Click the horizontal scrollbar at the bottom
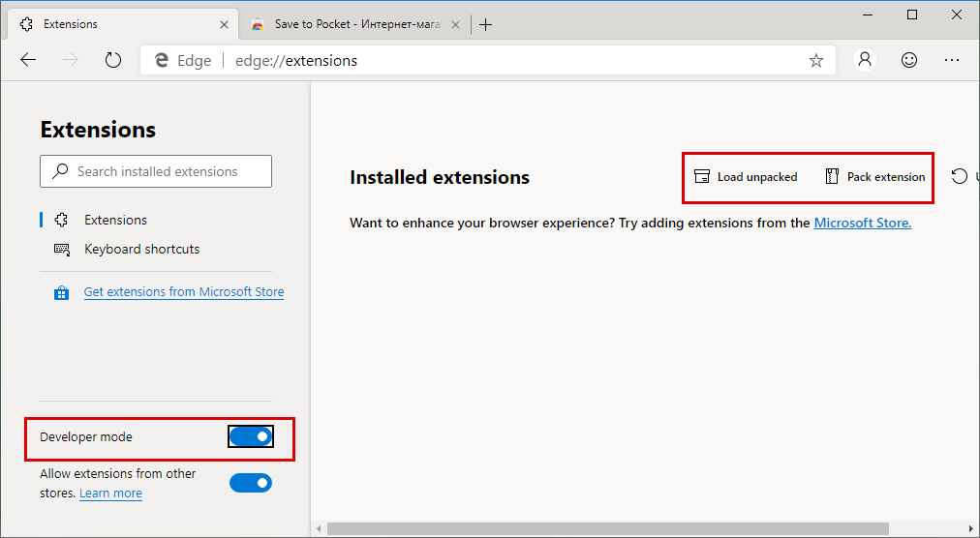Viewport: 980px width, 538px height. 607,528
